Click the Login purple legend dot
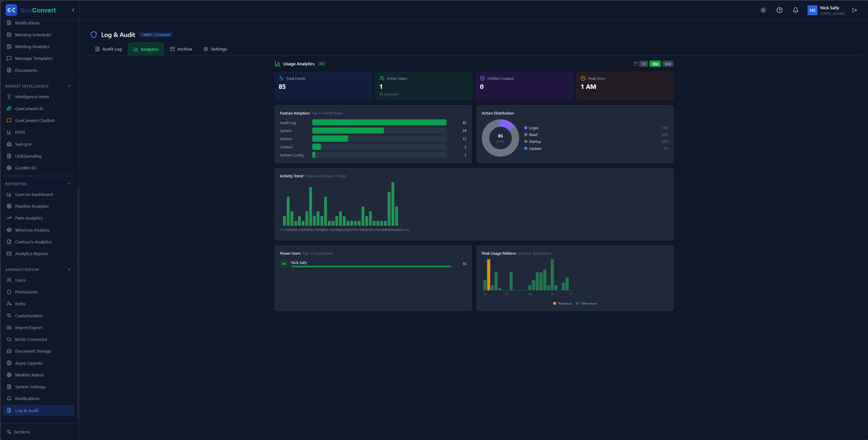This screenshot has width=868, height=440. [x=526, y=128]
